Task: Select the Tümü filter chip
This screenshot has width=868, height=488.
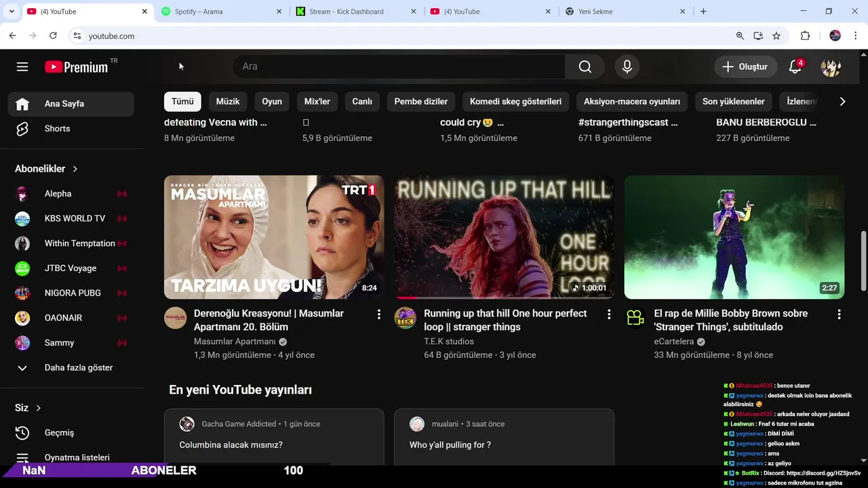Action: click(x=182, y=102)
